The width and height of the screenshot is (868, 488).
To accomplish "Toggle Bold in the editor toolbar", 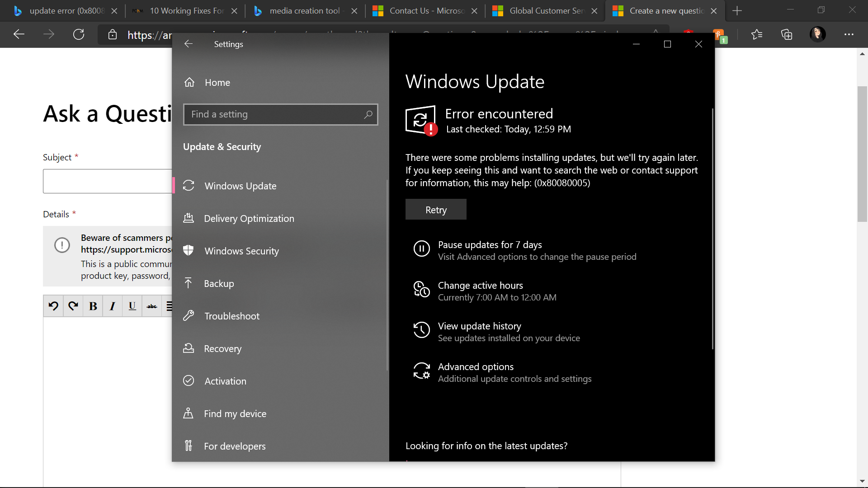I will click(x=93, y=306).
